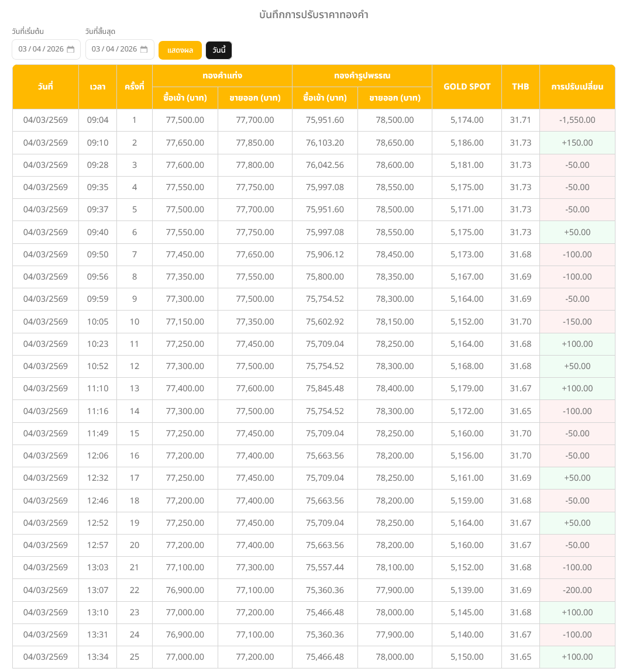
Task: Click the เวลา column header
Action: (x=98, y=87)
